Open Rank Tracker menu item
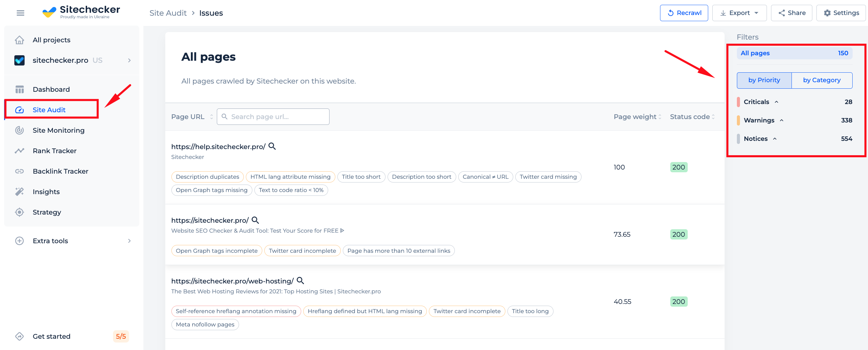 pos(55,151)
